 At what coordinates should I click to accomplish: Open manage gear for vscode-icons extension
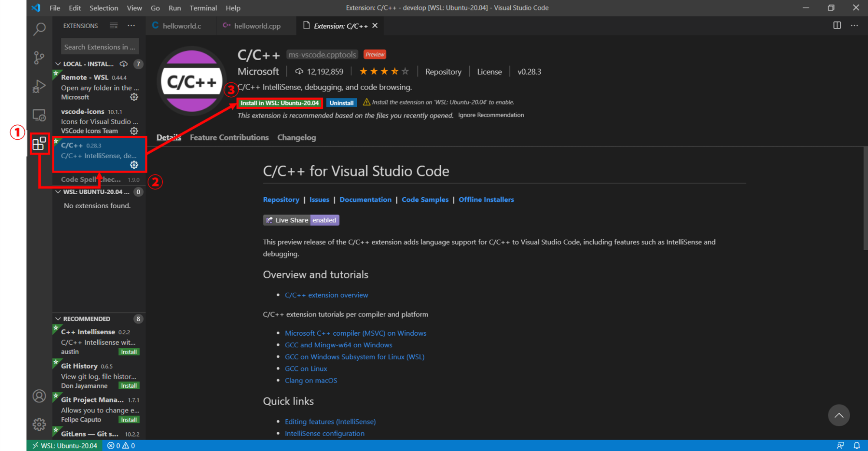click(x=134, y=131)
